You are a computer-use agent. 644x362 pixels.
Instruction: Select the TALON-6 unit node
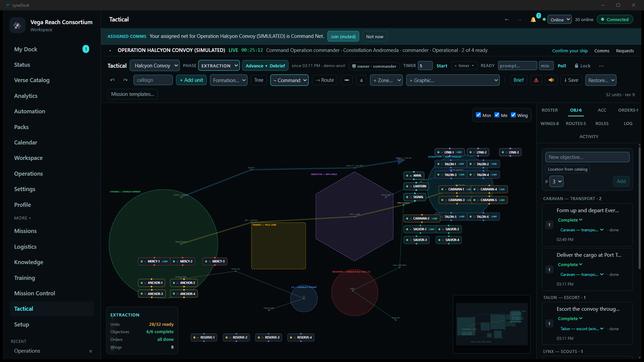483,217
